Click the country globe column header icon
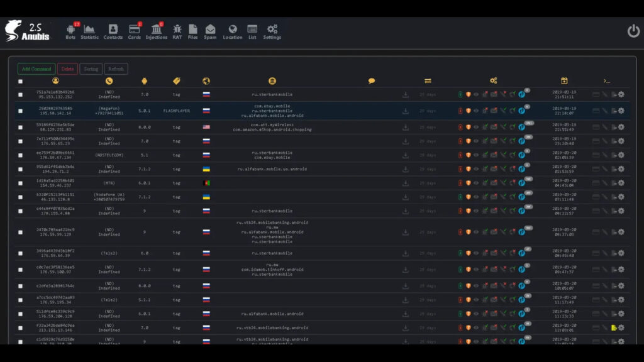Viewport: 644px width, 362px height. click(x=206, y=81)
